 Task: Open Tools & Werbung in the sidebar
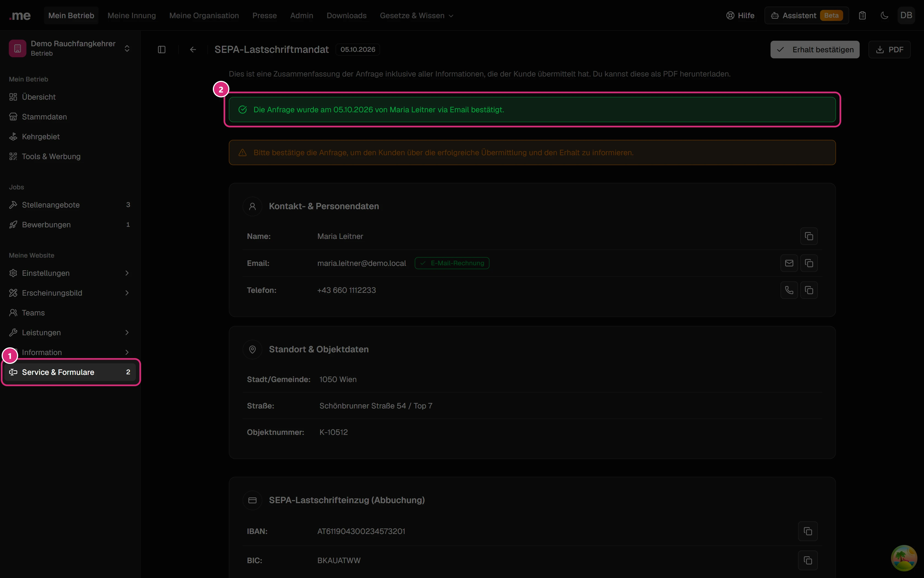point(70,156)
